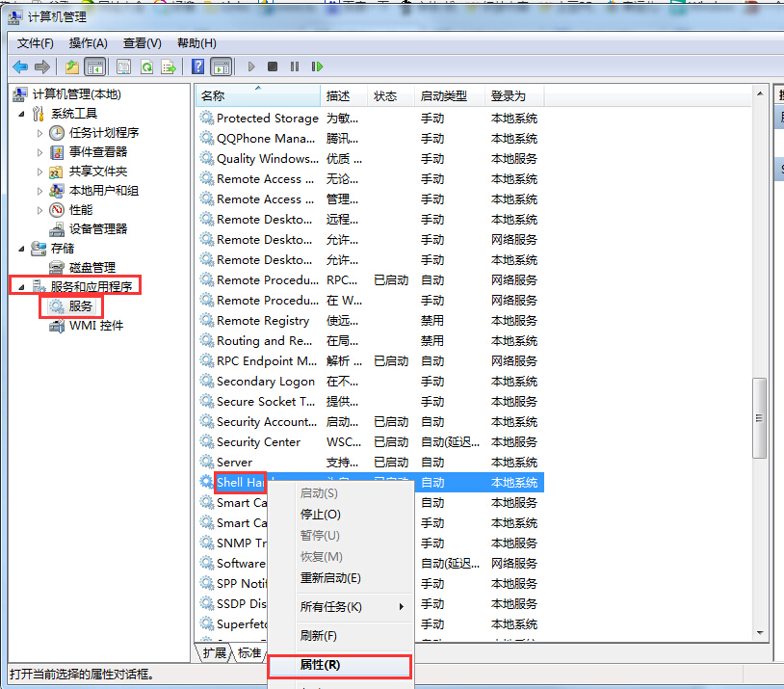Image resolution: width=784 pixels, height=689 pixels.
Task: Choose 停止(O) in context menu
Action: 320,515
